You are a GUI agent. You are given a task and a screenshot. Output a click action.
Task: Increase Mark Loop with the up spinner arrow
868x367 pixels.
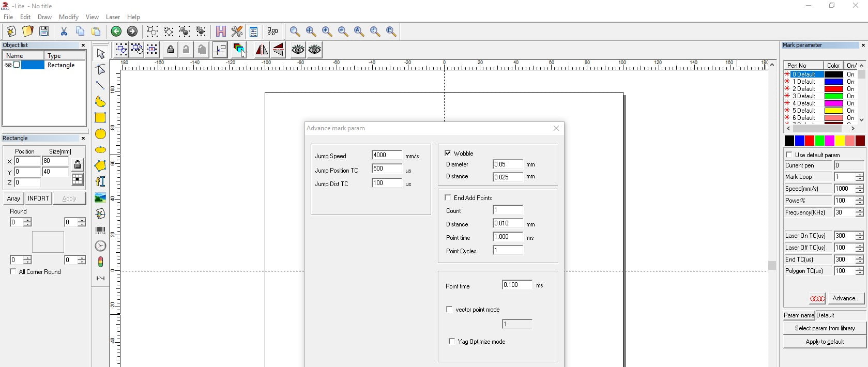pos(860,175)
